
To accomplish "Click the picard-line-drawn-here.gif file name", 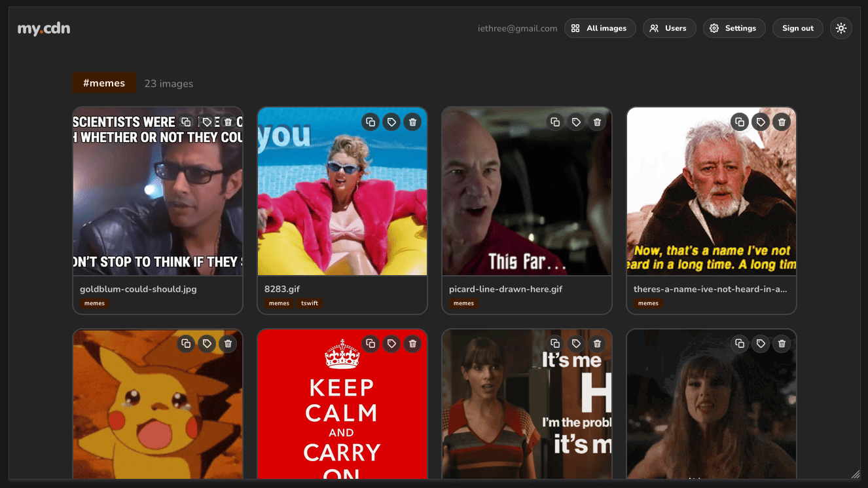I will [506, 289].
